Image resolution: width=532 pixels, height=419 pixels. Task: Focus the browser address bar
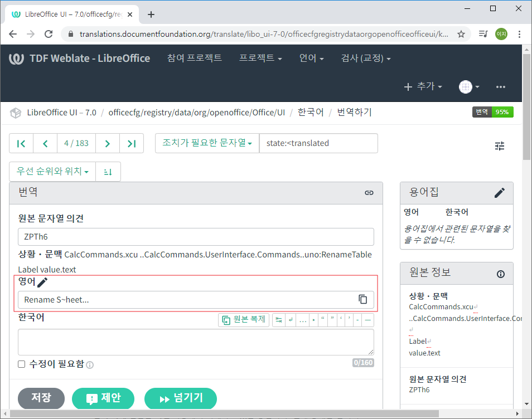pos(263,34)
